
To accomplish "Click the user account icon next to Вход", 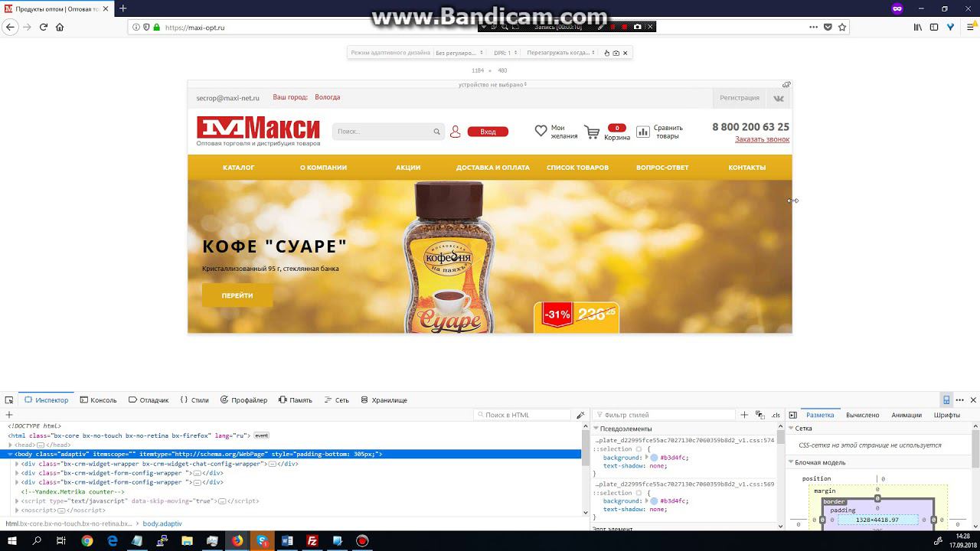I will coord(455,132).
